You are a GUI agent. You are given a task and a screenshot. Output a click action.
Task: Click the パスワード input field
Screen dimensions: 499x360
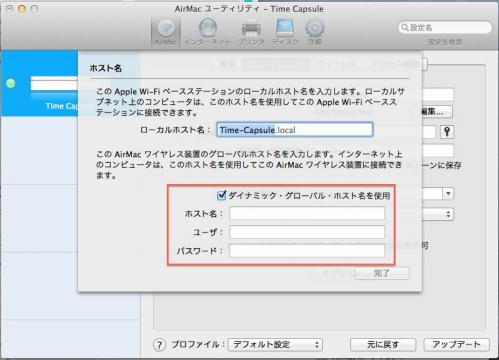coord(307,251)
